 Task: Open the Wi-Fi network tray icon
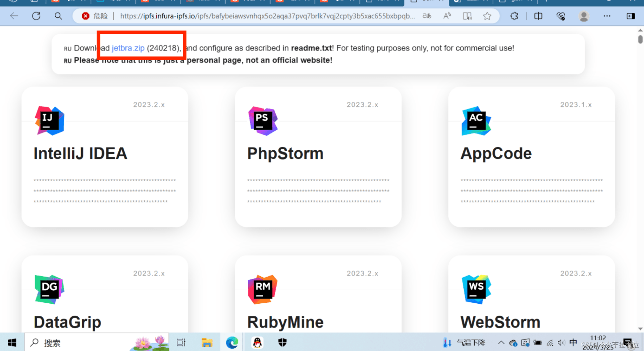point(550,343)
